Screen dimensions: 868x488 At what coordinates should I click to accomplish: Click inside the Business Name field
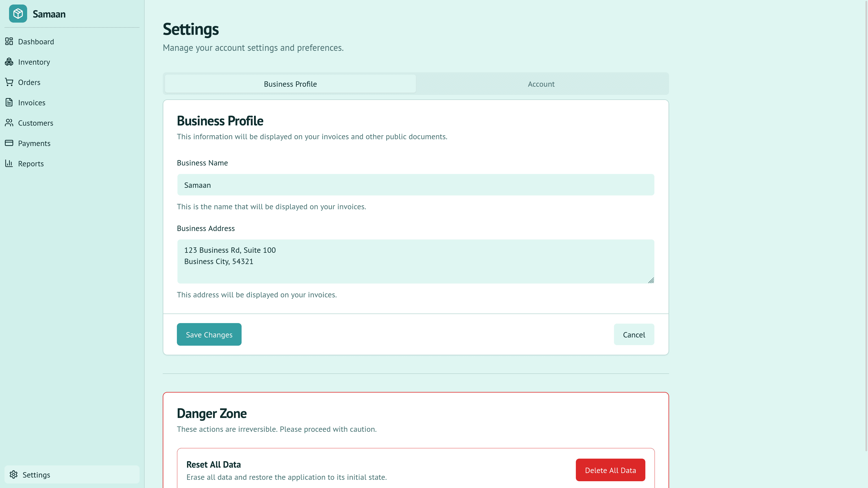click(415, 185)
